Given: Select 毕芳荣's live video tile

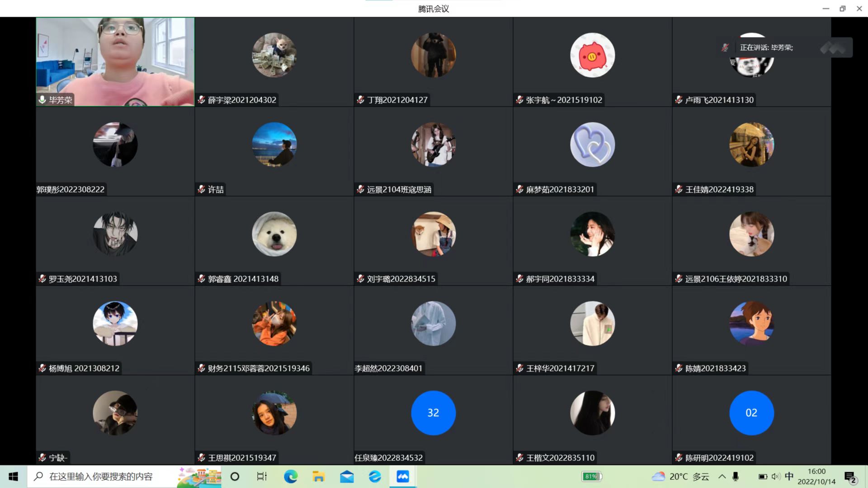Looking at the screenshot, I should pos(115,62).
